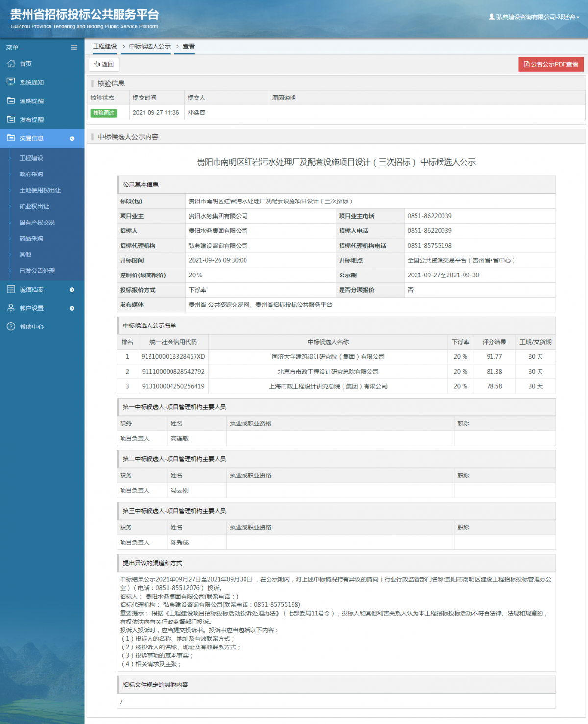Open the user account dropdown 弘典建设咨询有限公司-邓廷容
Image resolution: width=588 pixels, height=724 pixels.
coord(534,17)
